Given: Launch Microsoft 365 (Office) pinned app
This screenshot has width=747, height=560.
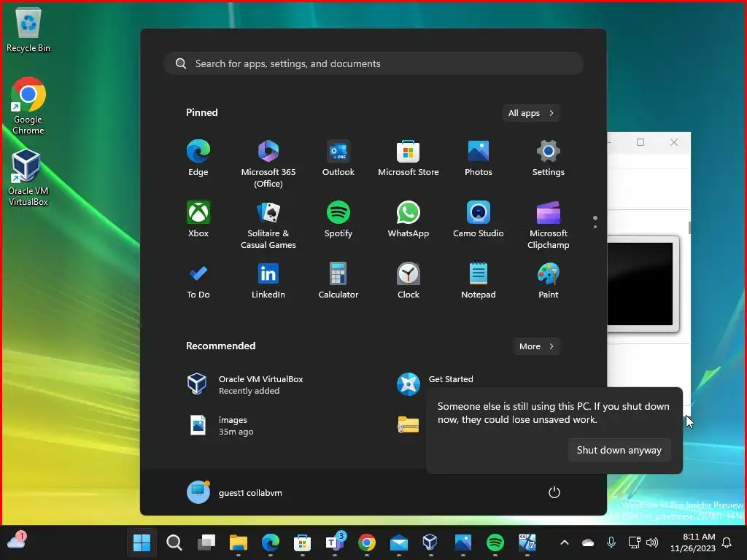Looking at the screenshot, I should tap(268, 163).
